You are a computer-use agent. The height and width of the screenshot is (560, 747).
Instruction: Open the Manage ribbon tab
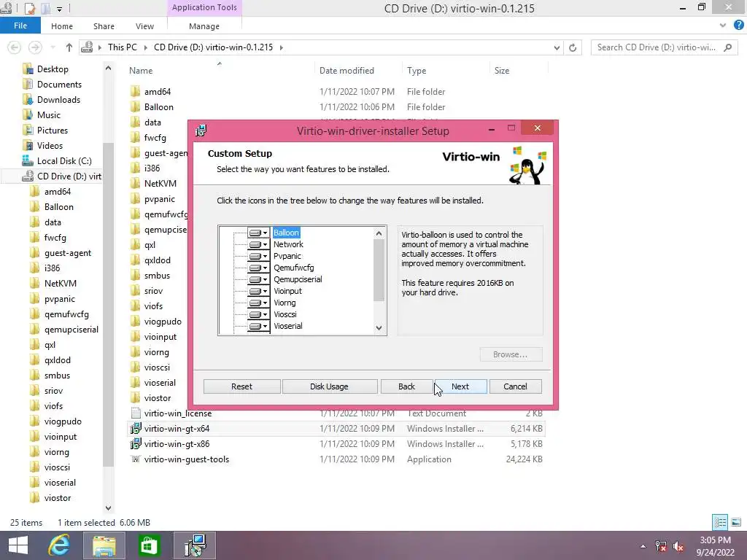pyautogui.click(x=204, y=26)
